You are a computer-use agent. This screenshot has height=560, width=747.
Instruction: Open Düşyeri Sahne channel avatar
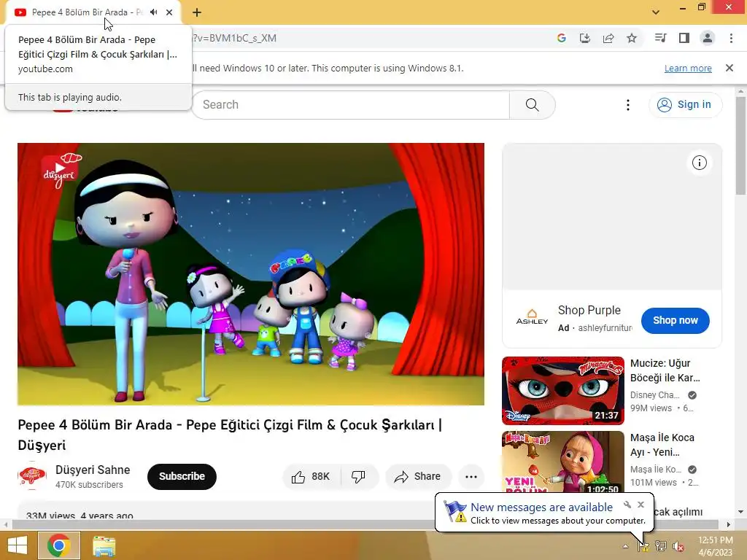[32, 475]
